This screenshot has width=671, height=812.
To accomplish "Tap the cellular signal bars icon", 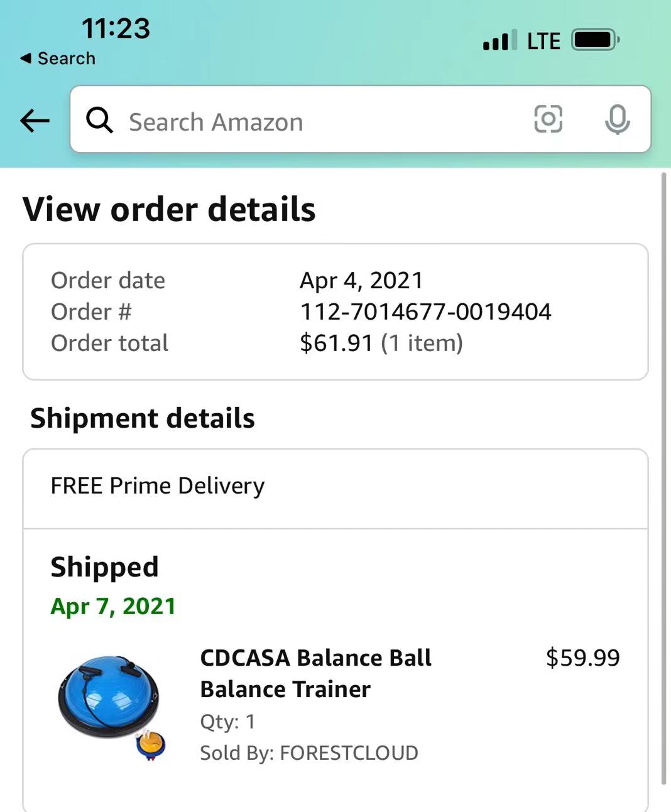I will (x=500, y=40).
